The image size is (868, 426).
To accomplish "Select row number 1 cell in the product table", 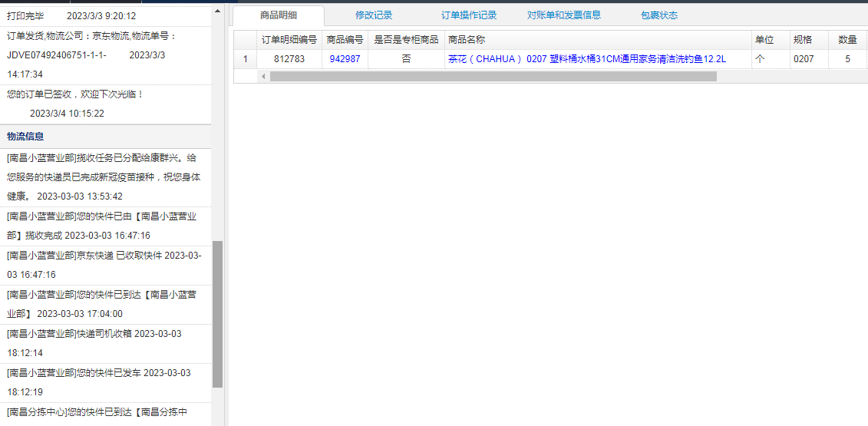I will pos(246,59).
